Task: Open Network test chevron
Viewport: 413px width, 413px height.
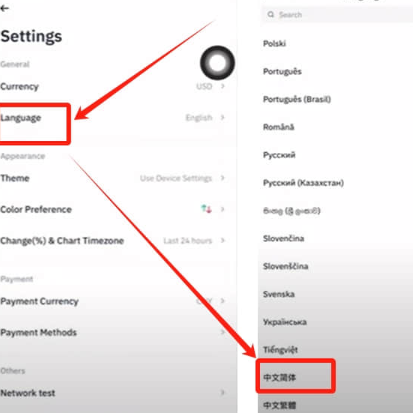Action: point(223,393)
